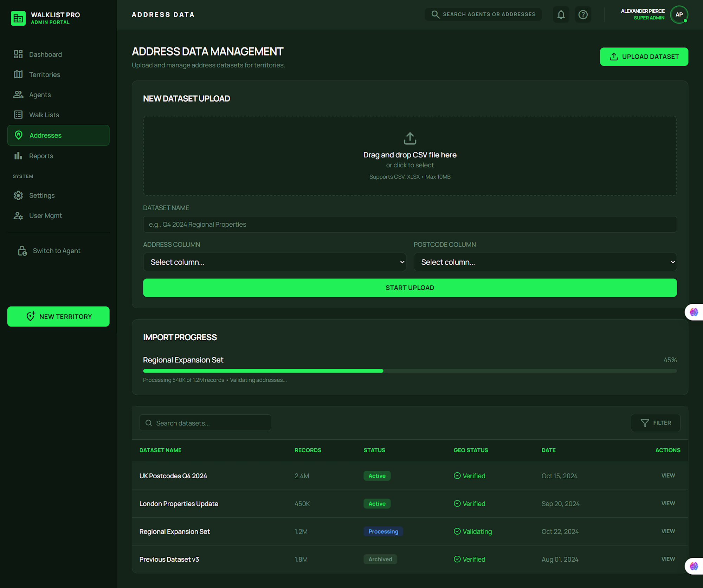
Task: Expand the Address Column dropdown
Action: [274, 262]
